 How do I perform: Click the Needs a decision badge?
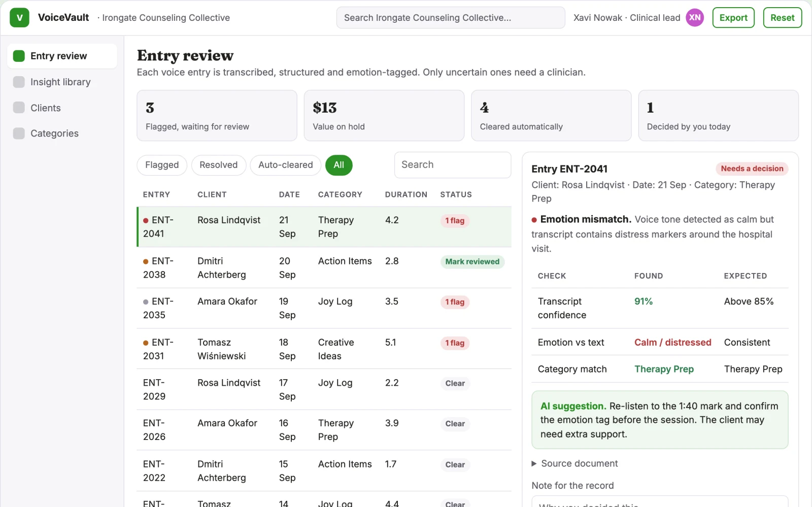coord(752,168)
